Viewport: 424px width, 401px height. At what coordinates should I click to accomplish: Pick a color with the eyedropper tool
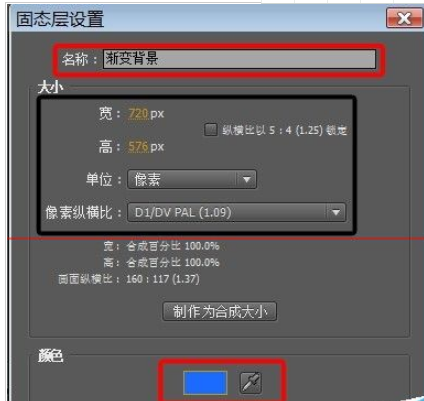[251, 383]
